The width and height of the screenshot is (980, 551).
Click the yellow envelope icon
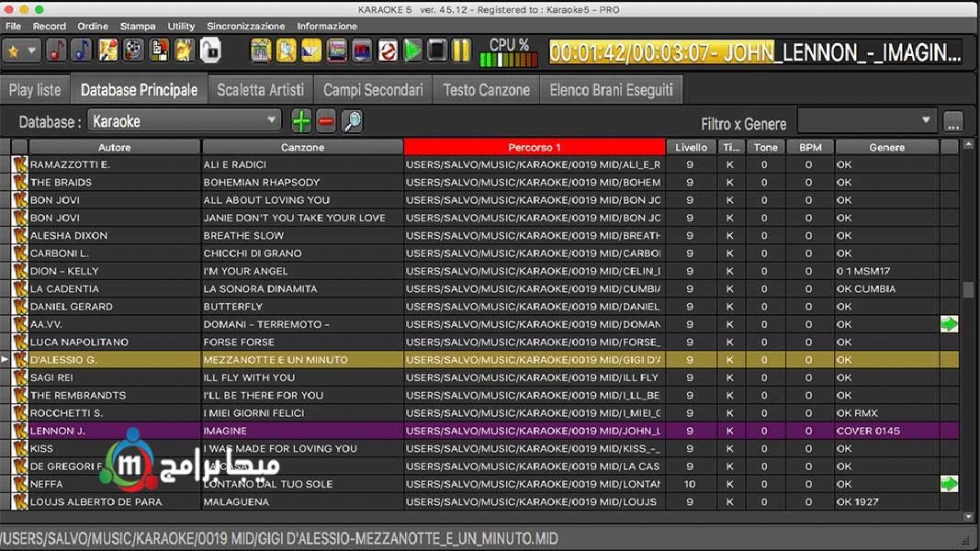coord(311,51)
